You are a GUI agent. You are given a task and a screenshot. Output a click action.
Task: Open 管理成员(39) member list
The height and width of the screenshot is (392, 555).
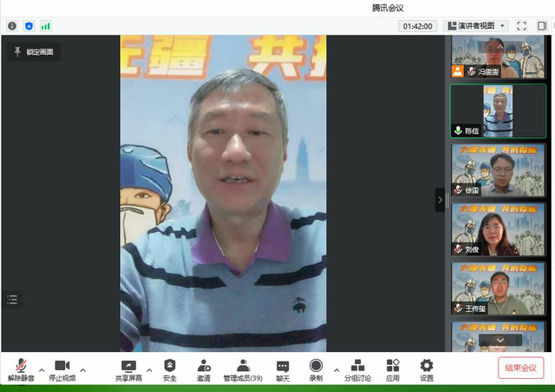[243, 369]
